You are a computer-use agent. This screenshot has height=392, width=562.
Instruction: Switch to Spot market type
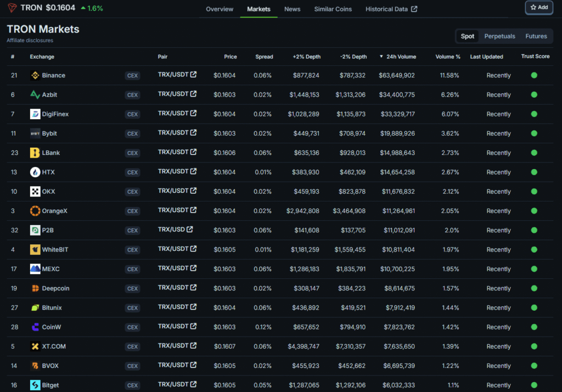(x=468, y=36)
